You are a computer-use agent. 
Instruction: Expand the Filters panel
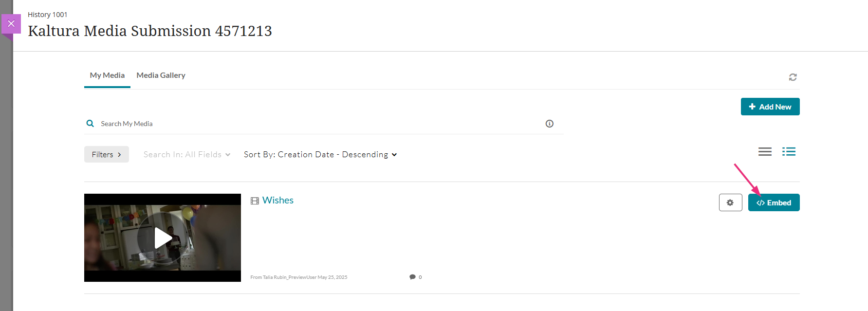[107, 154]
